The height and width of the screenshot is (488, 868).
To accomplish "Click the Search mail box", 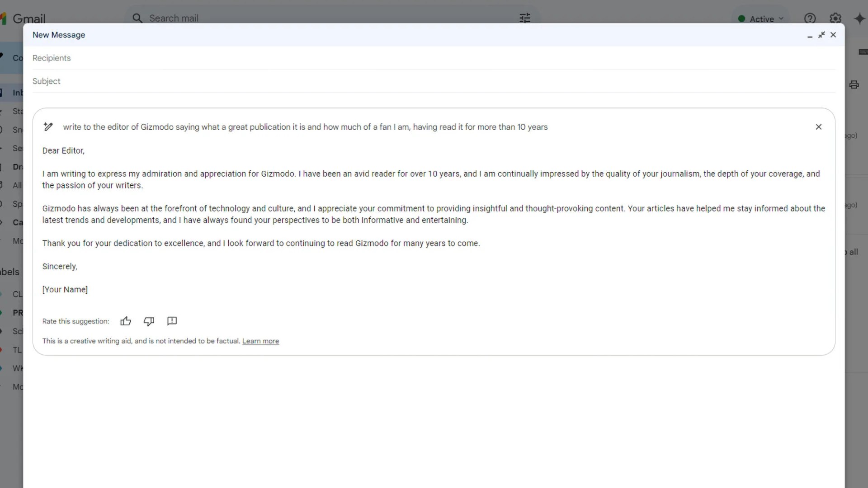I will tap(332, 18).
